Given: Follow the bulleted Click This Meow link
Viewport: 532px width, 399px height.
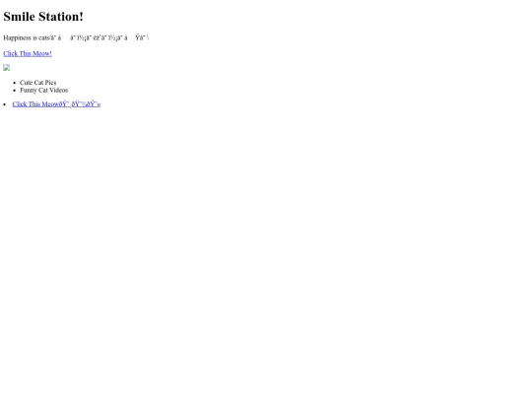Looking at the screenshot, I should pos(56,104).
